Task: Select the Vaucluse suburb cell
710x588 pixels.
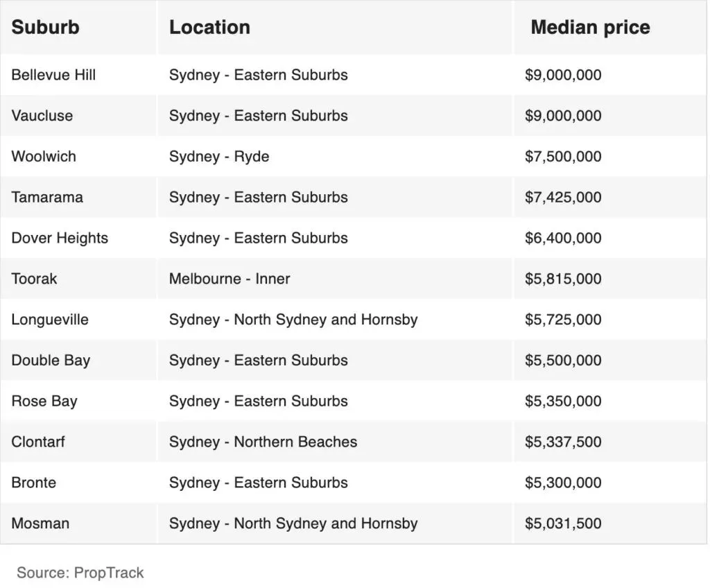Action: tap(42, 116)
